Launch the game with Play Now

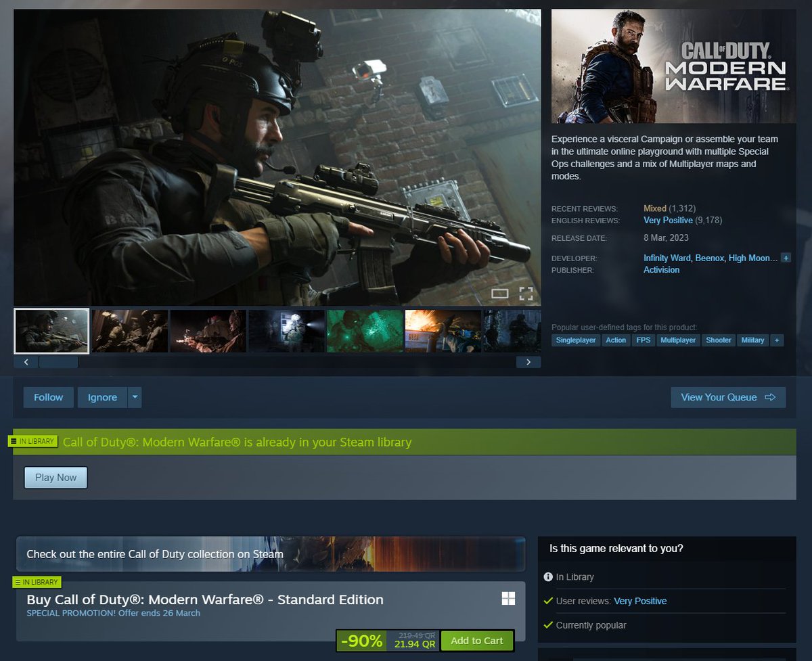click(56, 478)
